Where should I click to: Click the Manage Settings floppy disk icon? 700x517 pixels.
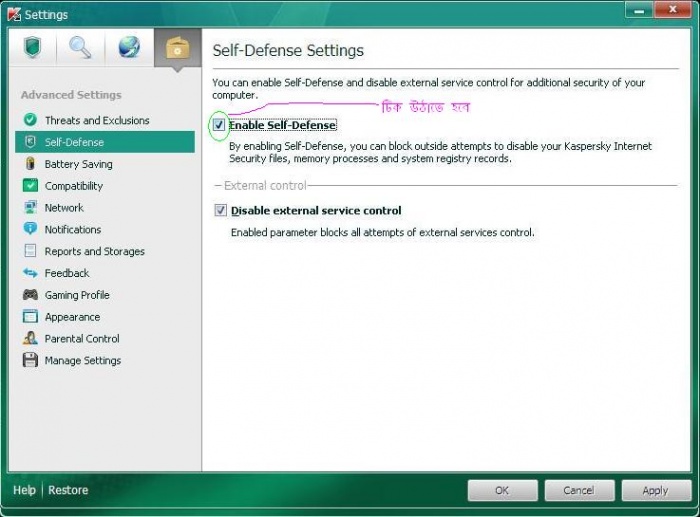coord(30,360)
